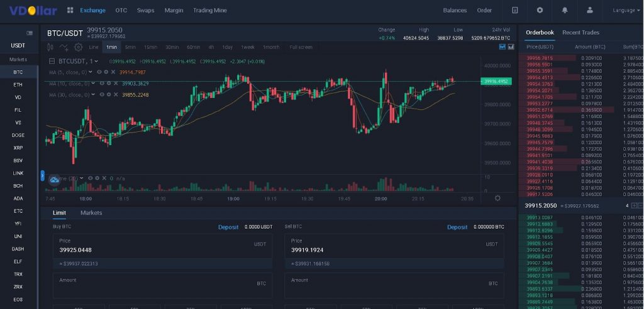This screenshot has height=309, width=644.
Task: Go to Order page
Action: pos(484,10)
